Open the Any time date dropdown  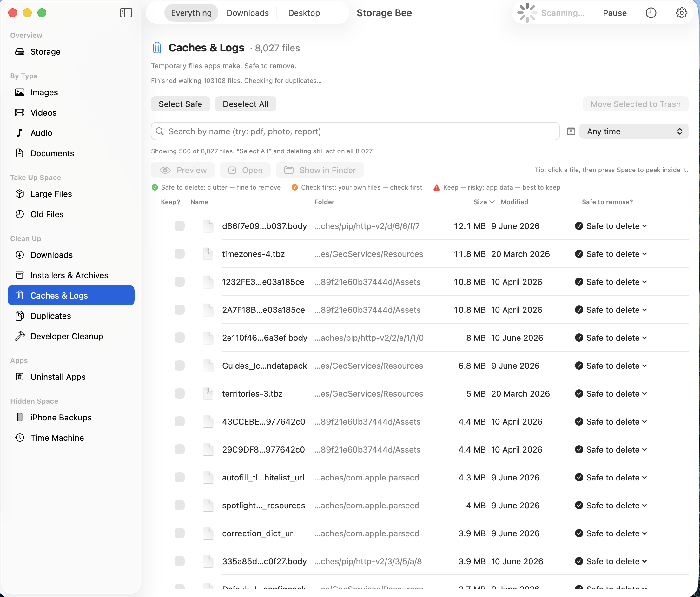pos(633,131)
